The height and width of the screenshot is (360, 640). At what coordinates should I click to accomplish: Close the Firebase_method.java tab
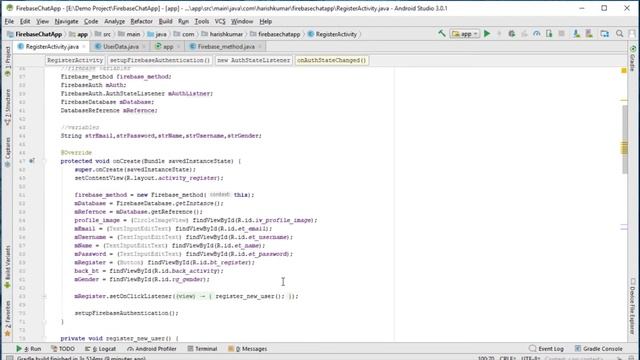(260, 47)
